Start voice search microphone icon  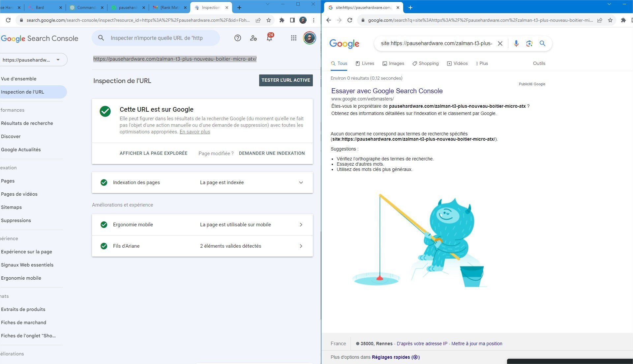click(516, 43)
